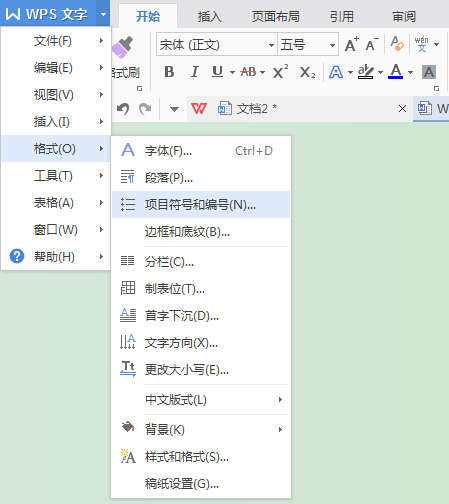Viewport: 449px width, 504px height.
Task: Apply Underline formatting
Action: coord(218,72)
